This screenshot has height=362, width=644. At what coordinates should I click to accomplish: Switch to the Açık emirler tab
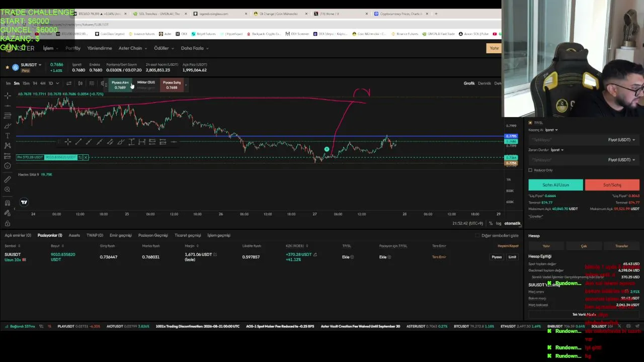pos(18,235)
